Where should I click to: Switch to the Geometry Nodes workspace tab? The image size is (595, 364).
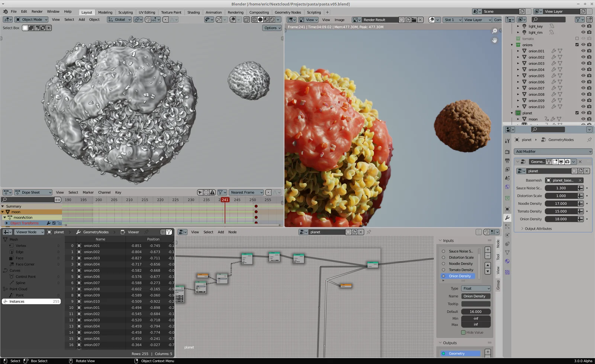[x=287, y=12]
